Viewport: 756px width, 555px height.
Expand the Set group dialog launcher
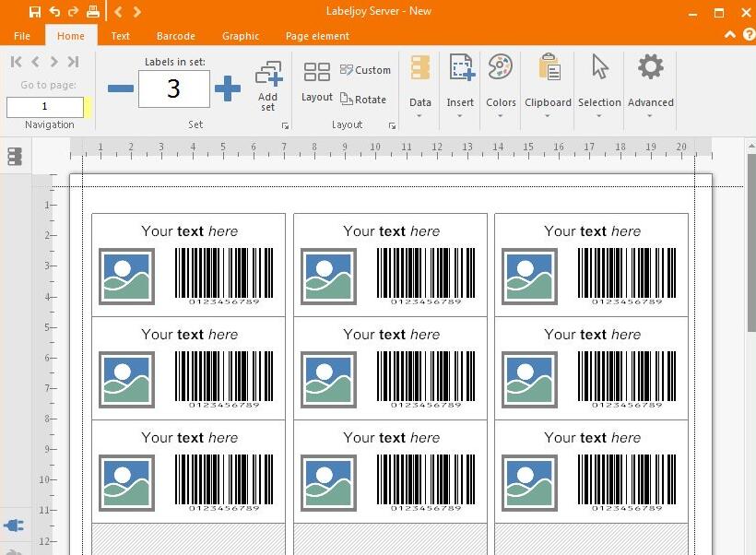coord(285,126)
